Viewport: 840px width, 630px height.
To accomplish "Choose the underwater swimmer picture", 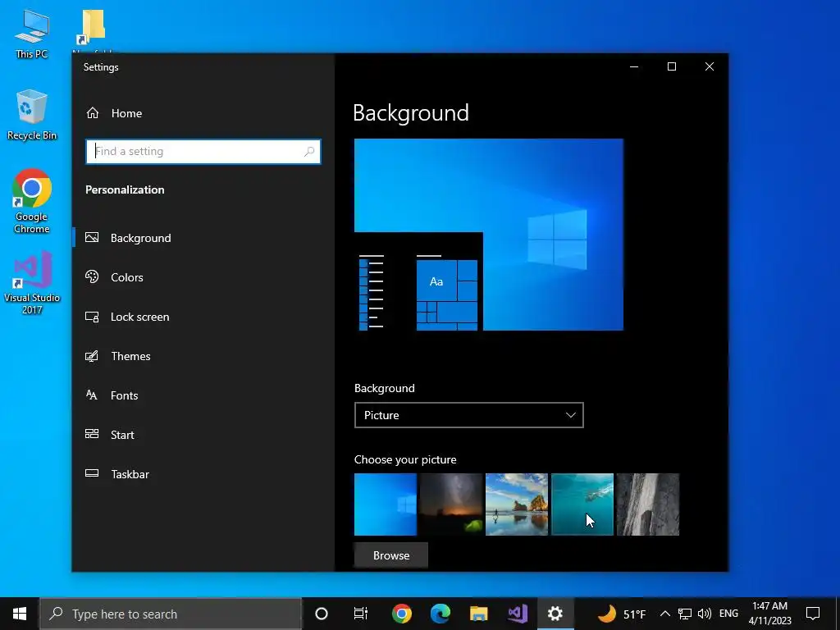I will [582, 504].
